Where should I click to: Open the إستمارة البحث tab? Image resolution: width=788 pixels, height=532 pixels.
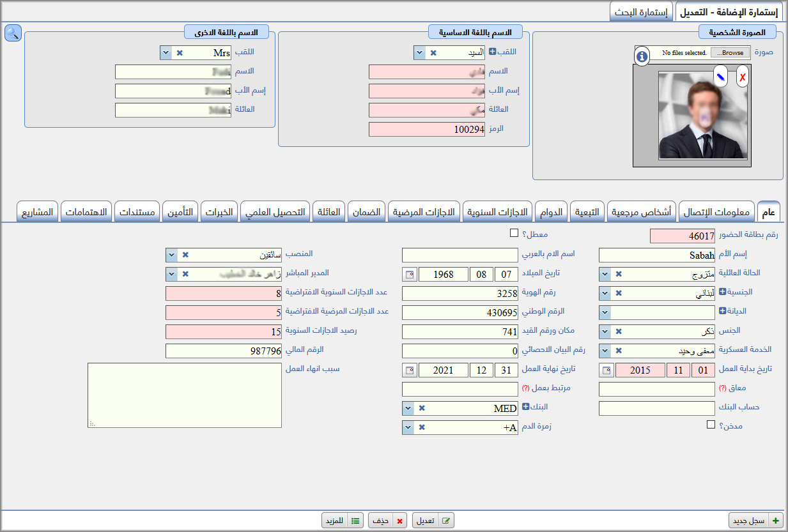click(x=639, y=13)
